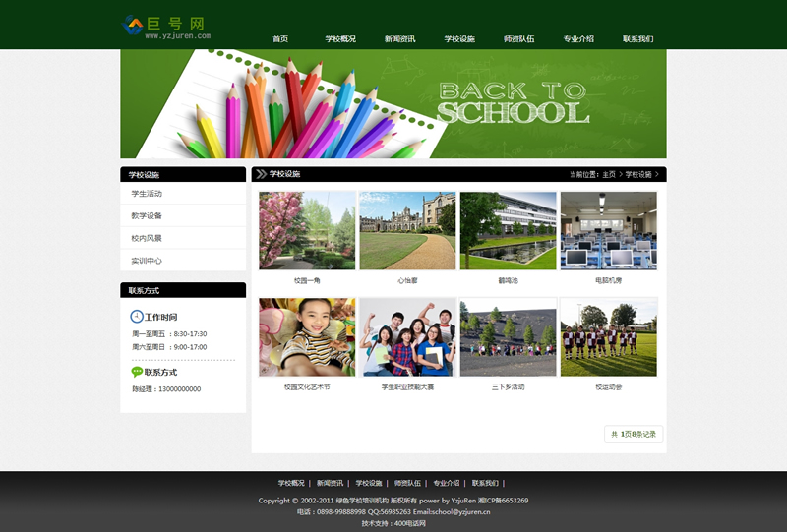Screen dimensions: 787x532
Task: Open the 电脑机房 computer lab thumbnail
Action: click(608, 231)
